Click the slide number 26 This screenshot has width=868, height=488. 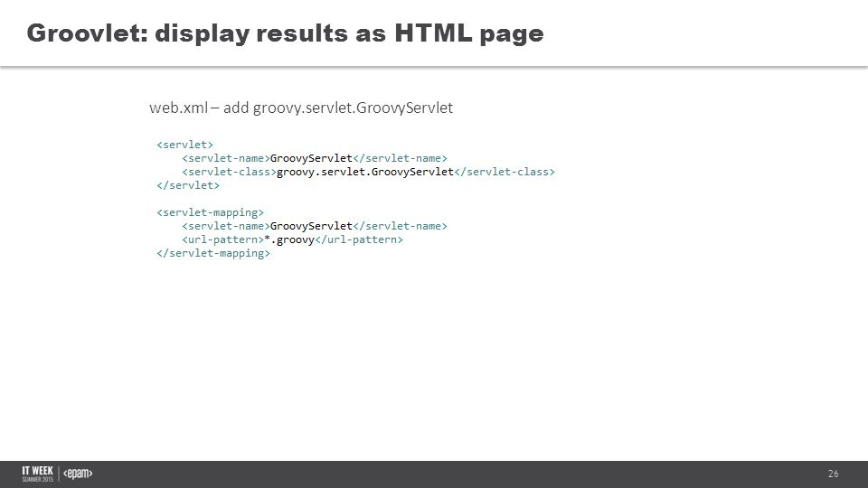click(x=833, y=474)
